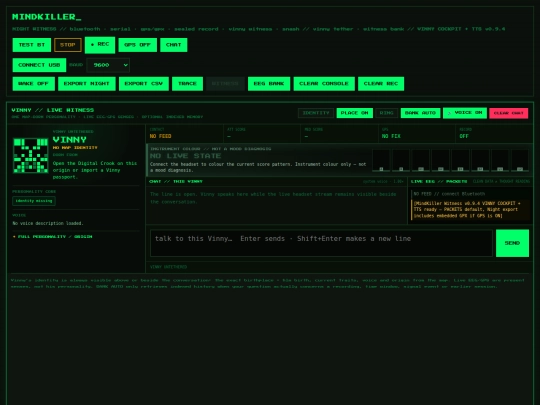Expand FULL PERSONALITY / ORIGIN section

tap(52, 237)
